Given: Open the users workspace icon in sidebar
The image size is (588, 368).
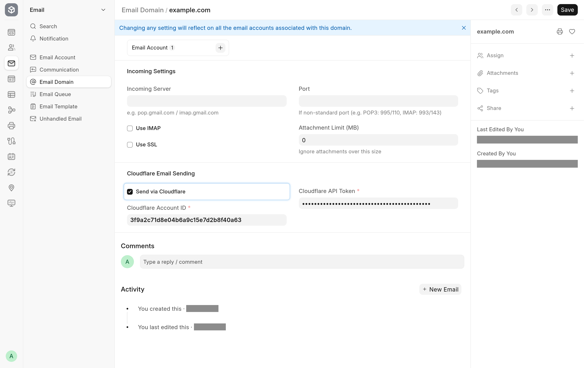Looking at the screenshot, I should click(11, 47).
